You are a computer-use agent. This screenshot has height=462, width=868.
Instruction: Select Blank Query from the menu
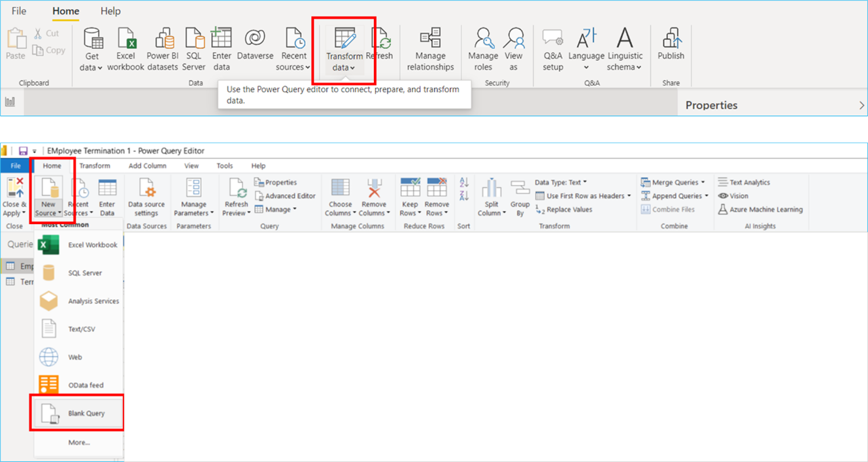86,414
